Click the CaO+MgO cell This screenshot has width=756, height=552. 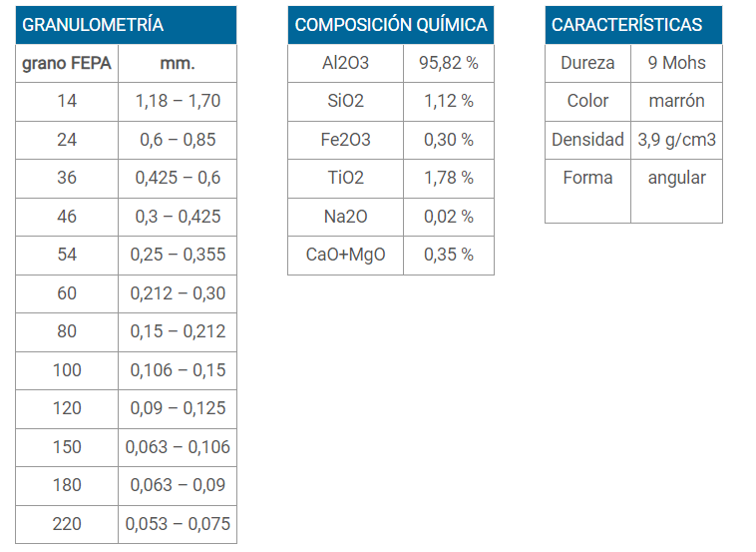pos(346,255)
